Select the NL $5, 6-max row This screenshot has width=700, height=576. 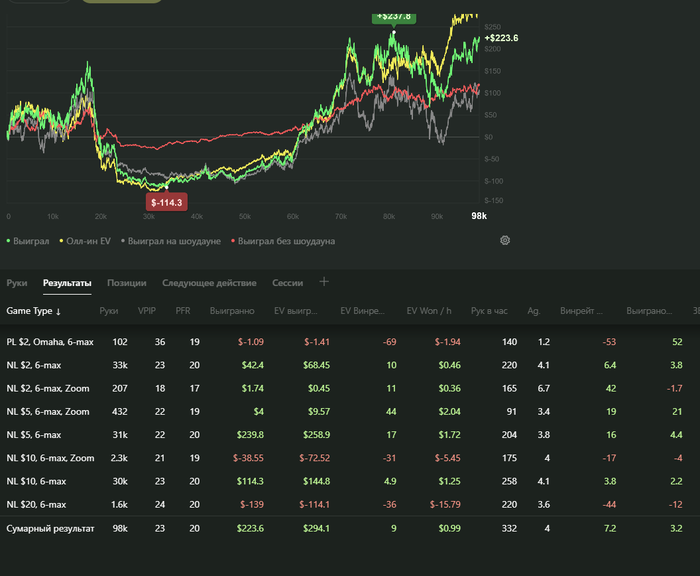[x=350, y=435]
